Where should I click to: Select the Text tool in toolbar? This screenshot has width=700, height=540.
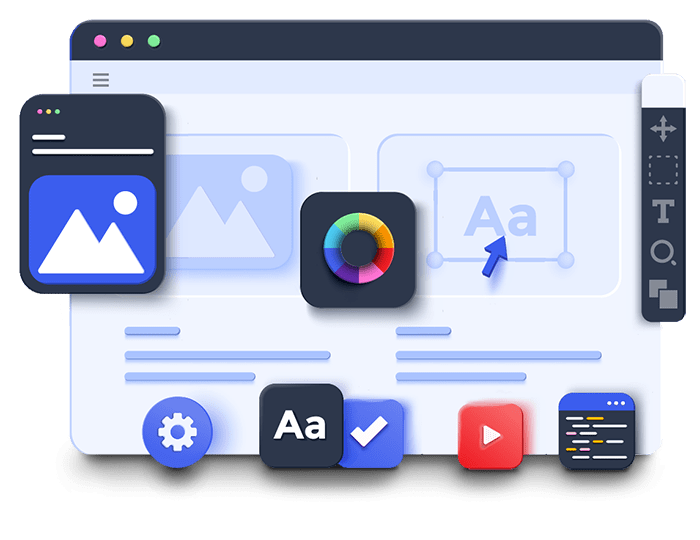pyautogui.click(x=663, y=211)
